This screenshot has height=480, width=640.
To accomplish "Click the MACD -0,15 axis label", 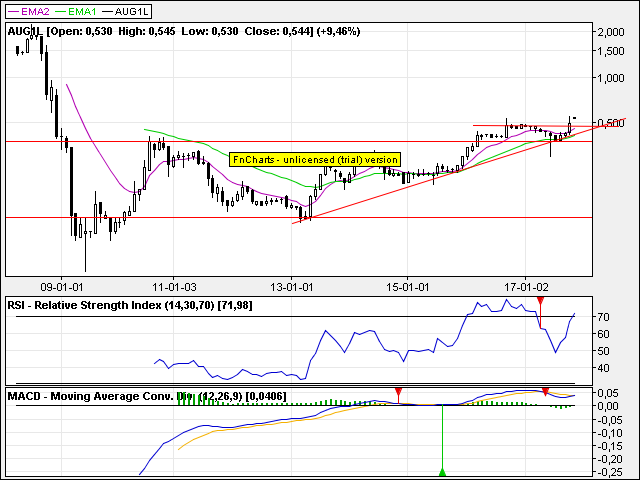I will point(611,447).
